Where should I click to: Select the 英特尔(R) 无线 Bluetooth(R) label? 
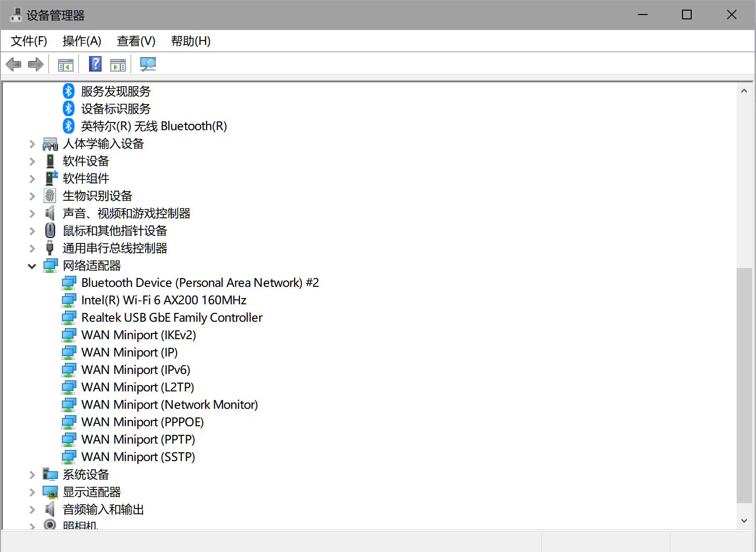tap(154, 126)
